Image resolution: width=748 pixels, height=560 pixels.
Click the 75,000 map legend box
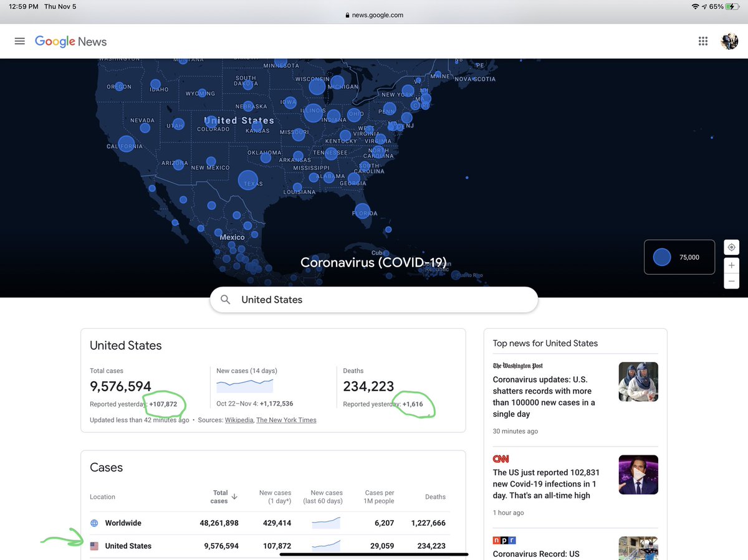679,257
